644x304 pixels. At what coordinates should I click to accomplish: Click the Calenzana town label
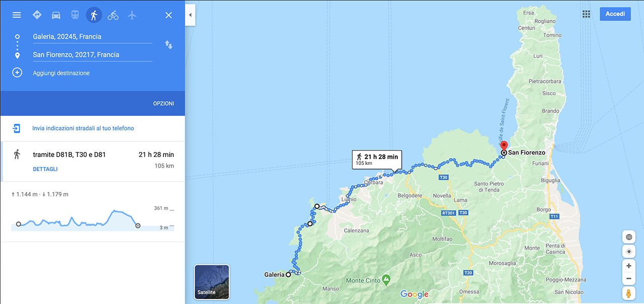pyautogui.click(x=356, y=231)
